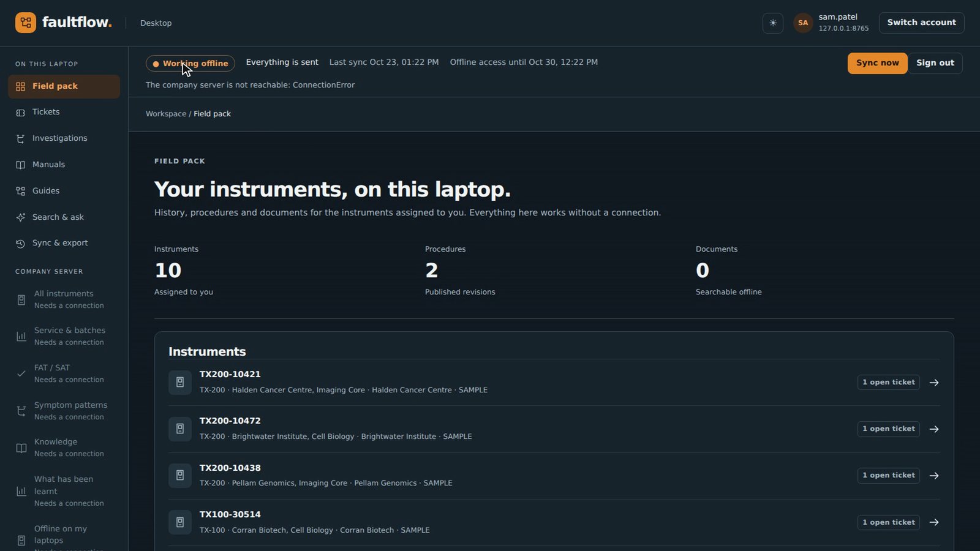This screenshot has width=980, height=551.
Task: Click 1 open ticket badge for TX200-10472
Action: click(x=889, y=429)
